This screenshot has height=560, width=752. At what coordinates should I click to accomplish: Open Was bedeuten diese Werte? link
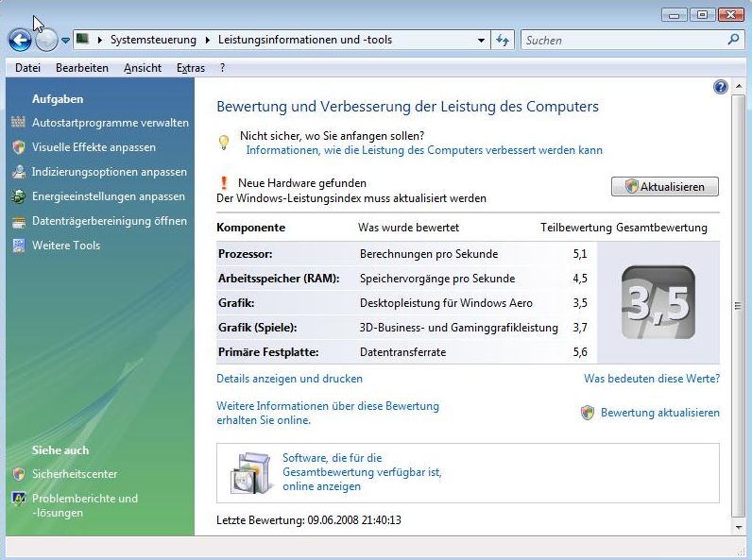pyautogui.click(x=652, y=379)
